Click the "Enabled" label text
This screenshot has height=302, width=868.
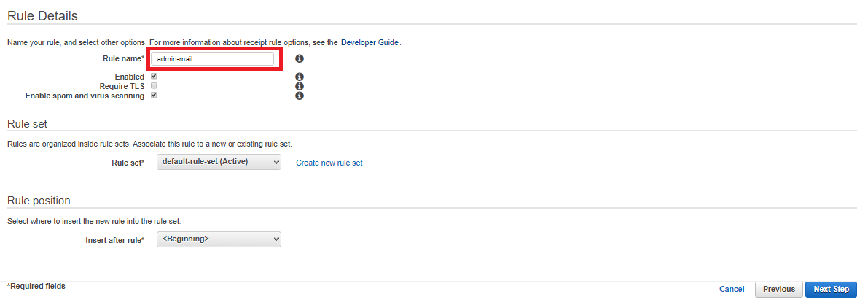pos(130,77)
